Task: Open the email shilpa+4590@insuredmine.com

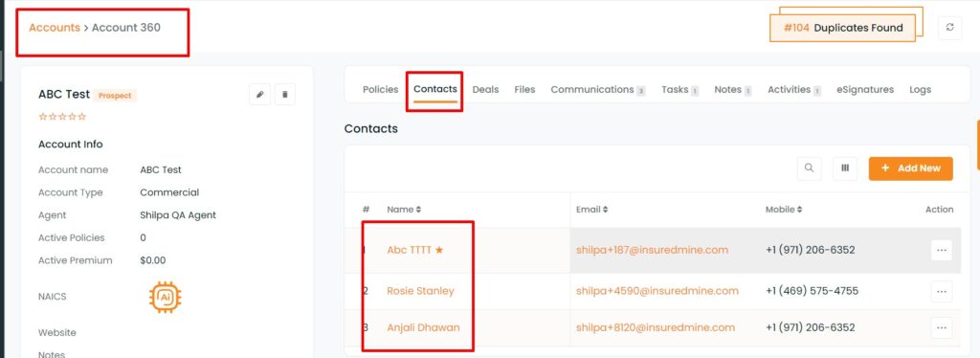Action: pyautogui.click(x=657, y=291)
